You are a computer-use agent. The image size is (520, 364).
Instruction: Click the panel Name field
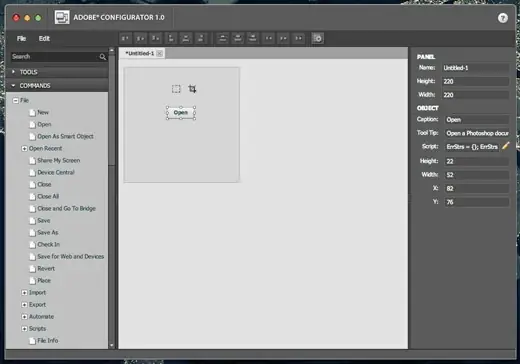[x=475, y=68]
